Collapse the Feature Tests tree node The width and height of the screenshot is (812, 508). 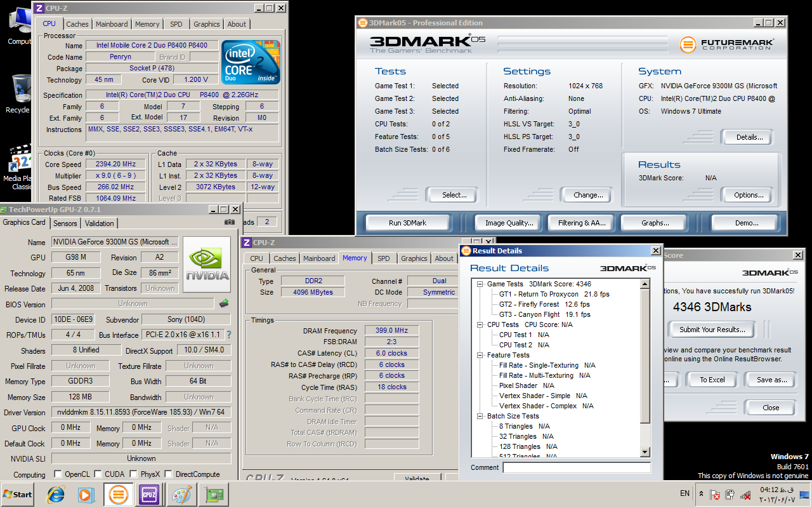[x=480, y=355]
